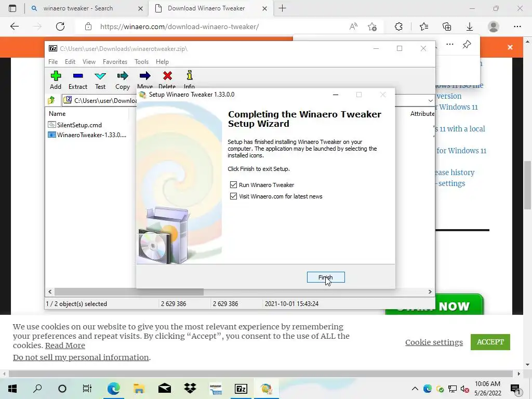This screenshot has width=532, height=399.
Task: Go up one folder level in 7-Zip
Action: 51,100
